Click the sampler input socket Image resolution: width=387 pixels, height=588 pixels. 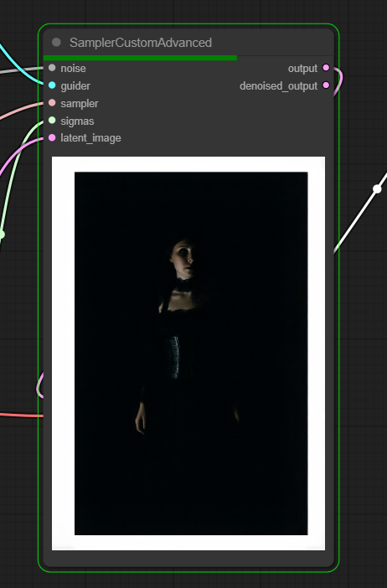pyautogui.click(x=52, y=103)
